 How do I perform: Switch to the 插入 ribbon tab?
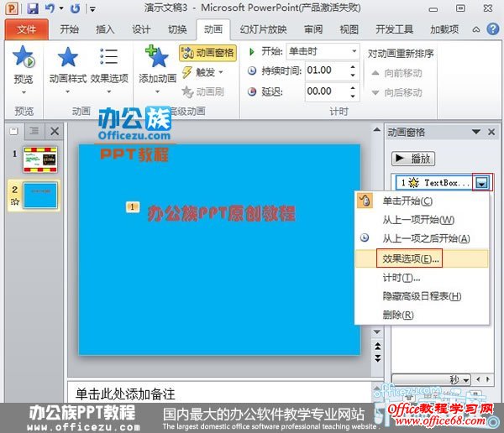click(x=105, y=29)
